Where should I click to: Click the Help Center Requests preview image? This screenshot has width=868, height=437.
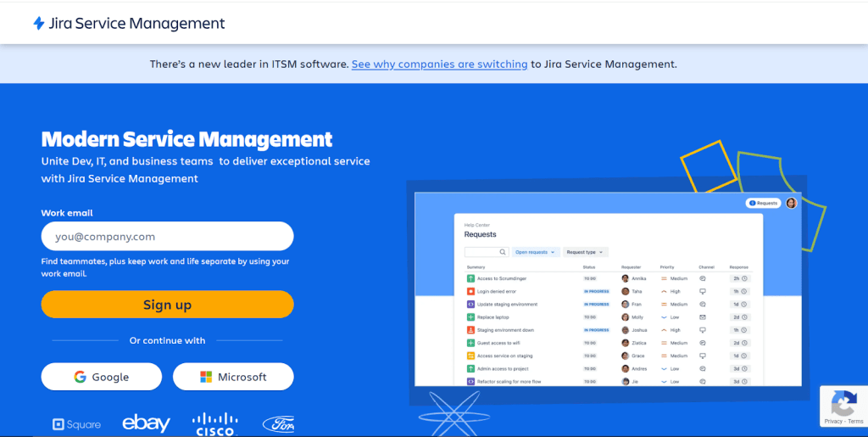[x=608, y=289]
